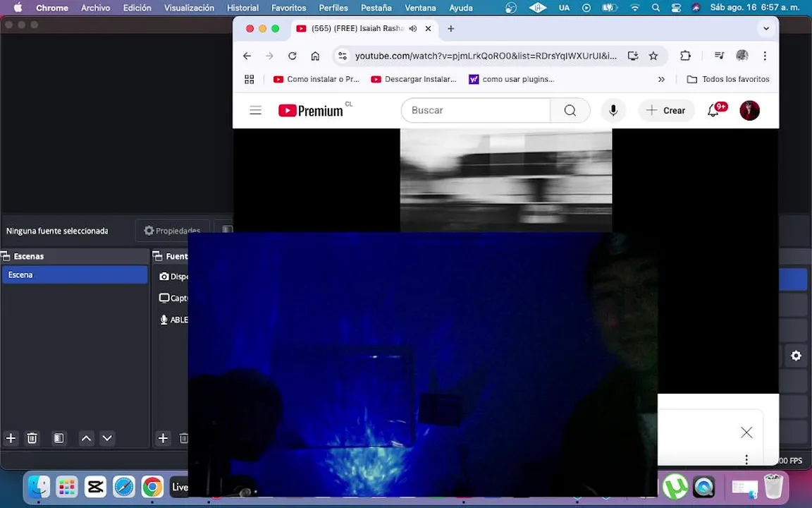Bookmark this page with the star

(653, 56)
